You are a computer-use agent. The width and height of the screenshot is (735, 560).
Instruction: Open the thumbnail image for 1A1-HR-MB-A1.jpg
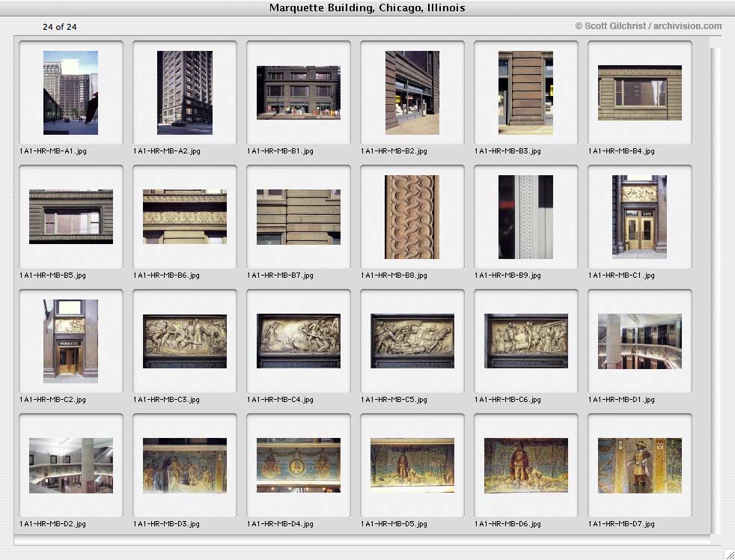(71, 93)
